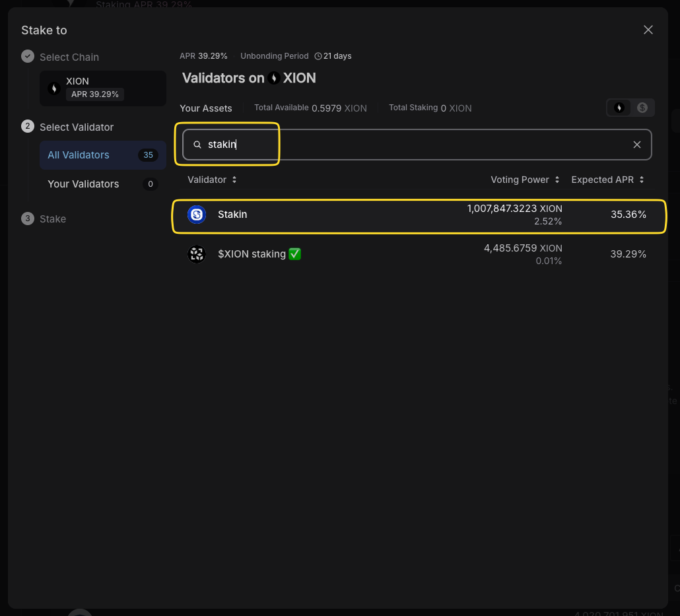Viewport: 680px width, 616px height.
Task: Click Stakin's 35.36% expected APR
Action: click(x=629, y=215)
